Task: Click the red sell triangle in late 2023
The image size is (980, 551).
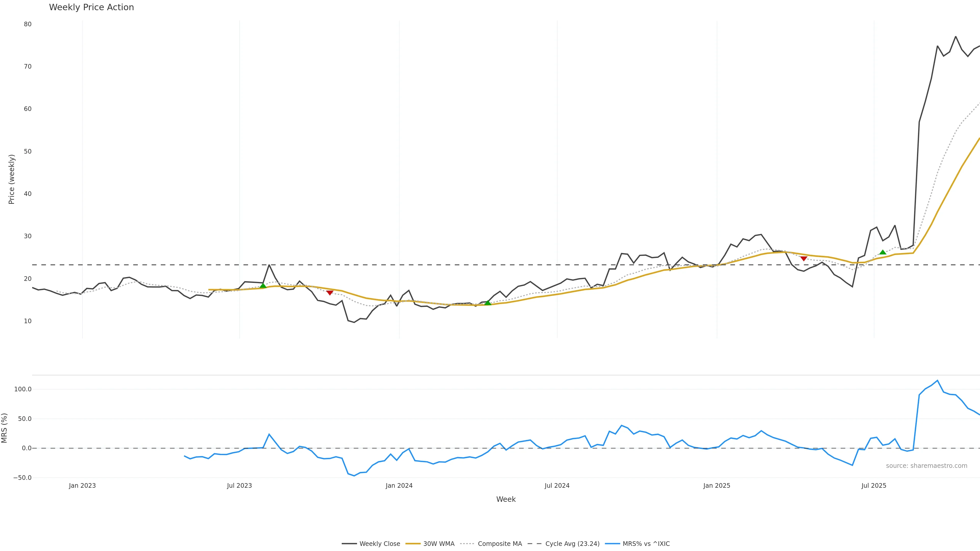Action: point(330,293)
